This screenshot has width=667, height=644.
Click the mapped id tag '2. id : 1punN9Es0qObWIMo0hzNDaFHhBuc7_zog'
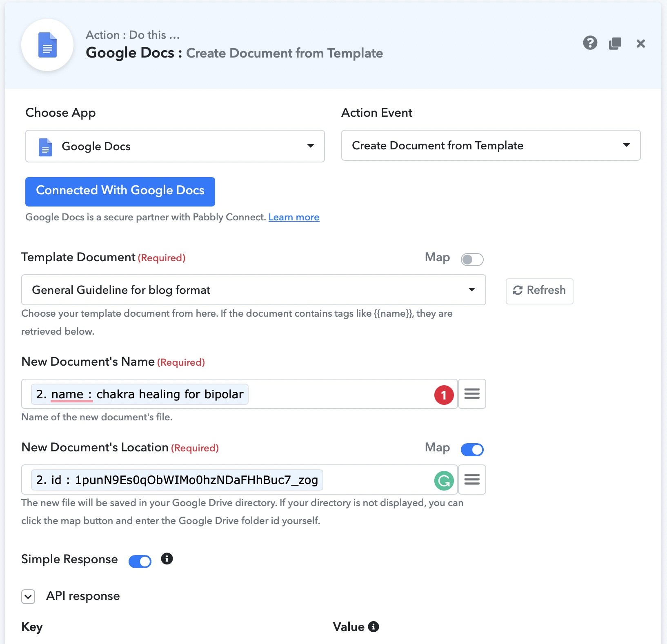tap(177, 480)
